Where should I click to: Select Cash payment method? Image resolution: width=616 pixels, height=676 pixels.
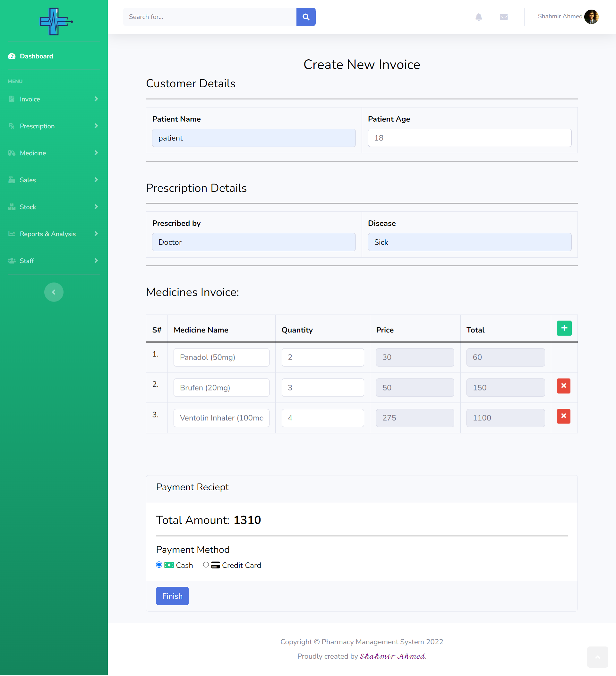pyautogui.click(x=159, y=565)
